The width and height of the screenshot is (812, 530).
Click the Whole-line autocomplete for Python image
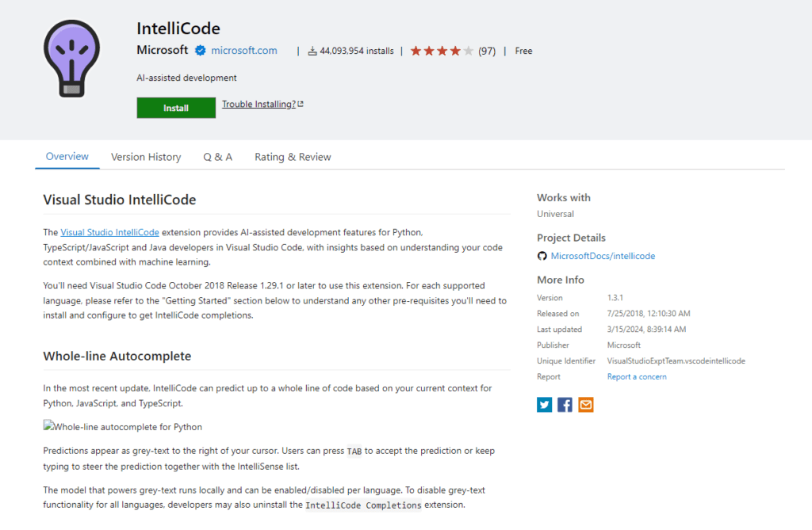click(x=123, y=427)
